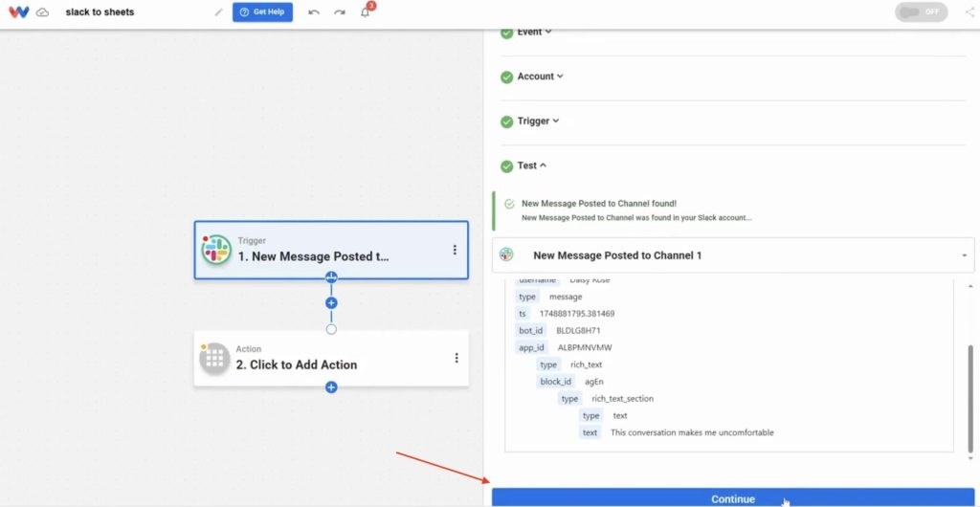Open New Message Posted to Channel 1 dropdown
This screenshot has height=507, width=980.
pyautogui.click(x=733, y=255)
